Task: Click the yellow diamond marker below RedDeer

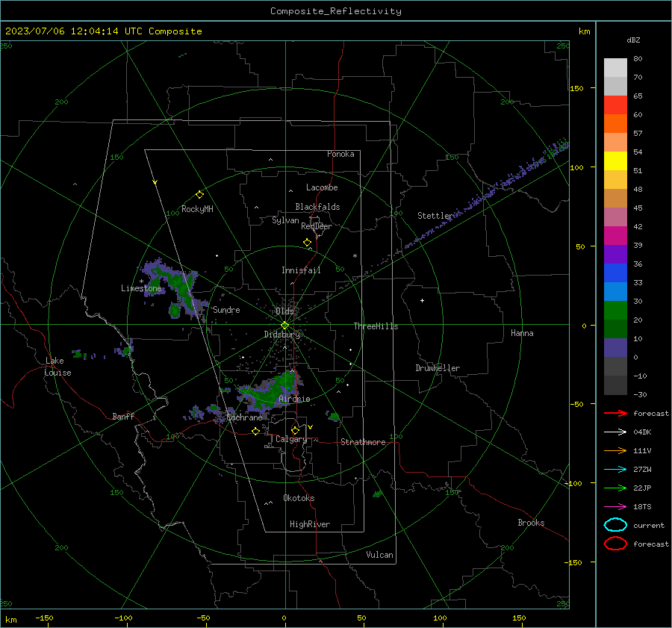Action: point(308,243)
